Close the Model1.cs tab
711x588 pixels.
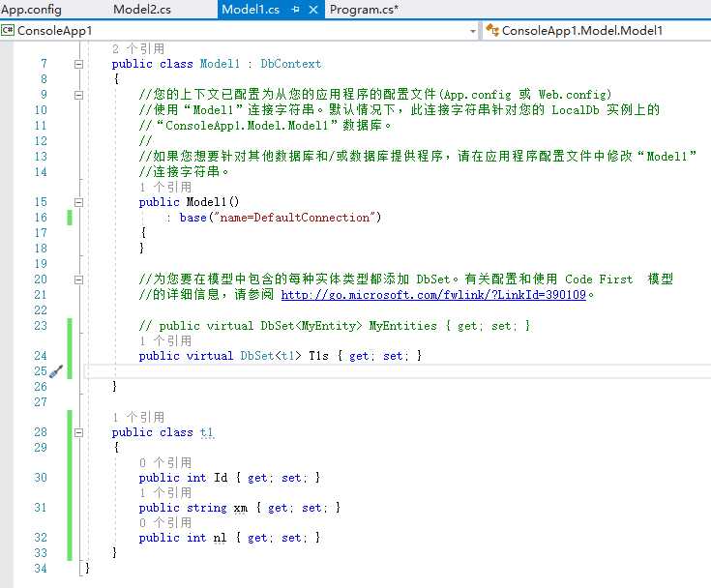(x=313, y=10)
